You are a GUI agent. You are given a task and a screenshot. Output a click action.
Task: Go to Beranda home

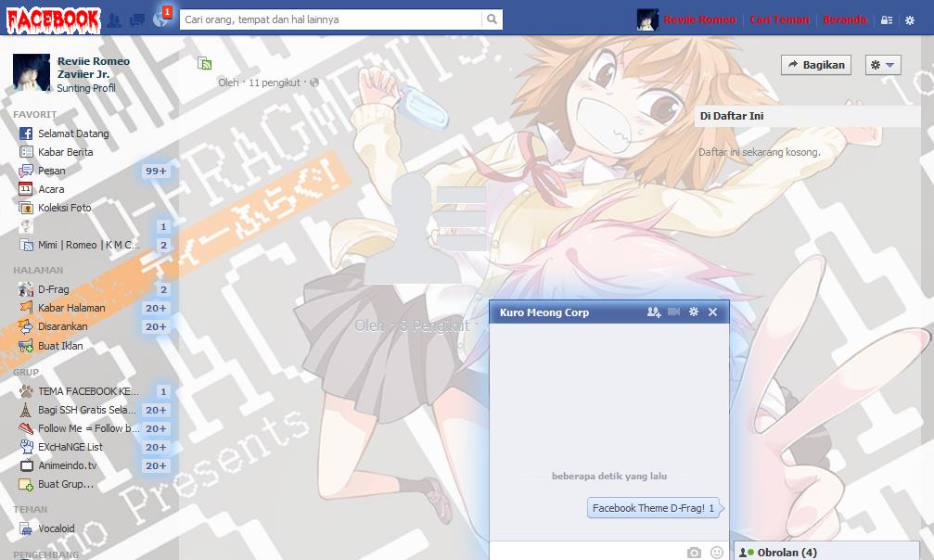845,19
